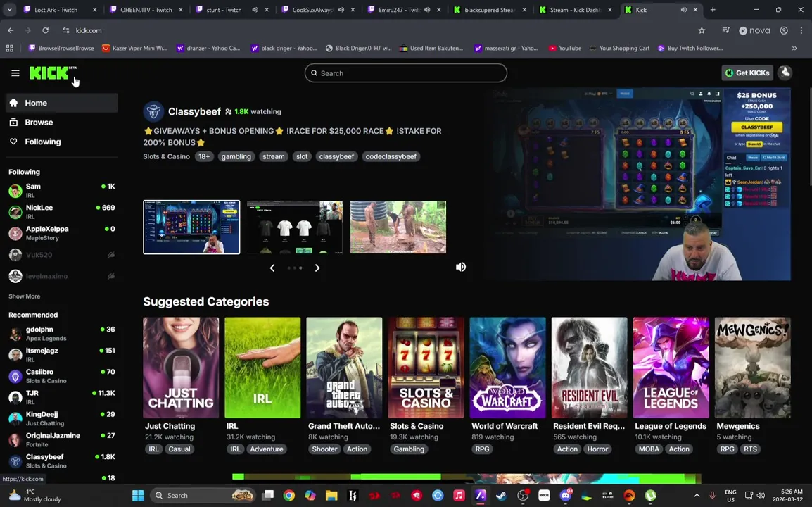
Task: Open Classybeef channel avatar
Action: [153, 111]
